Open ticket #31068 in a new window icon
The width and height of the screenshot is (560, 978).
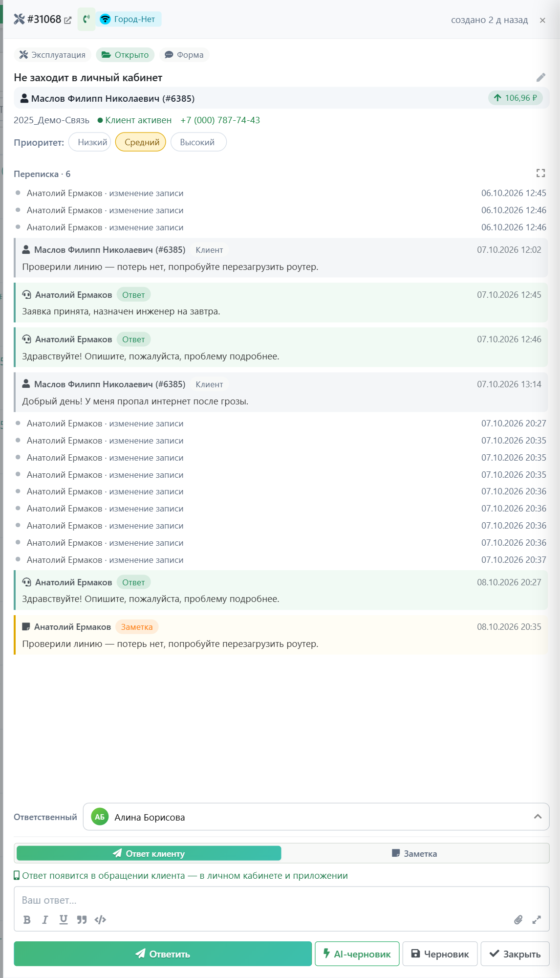point(68,20)
